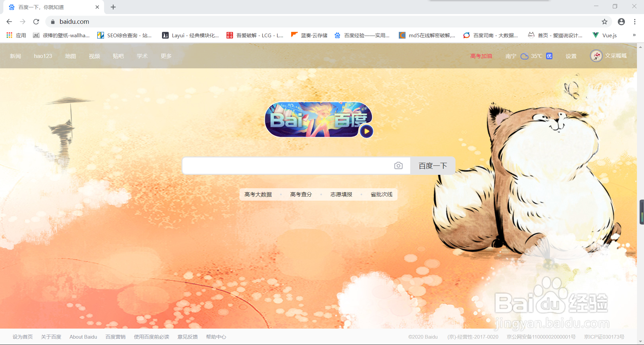Open the Chrome profile avatar icon
The width and height of the screenshot is (644, 345).
(x=621, y=22)
